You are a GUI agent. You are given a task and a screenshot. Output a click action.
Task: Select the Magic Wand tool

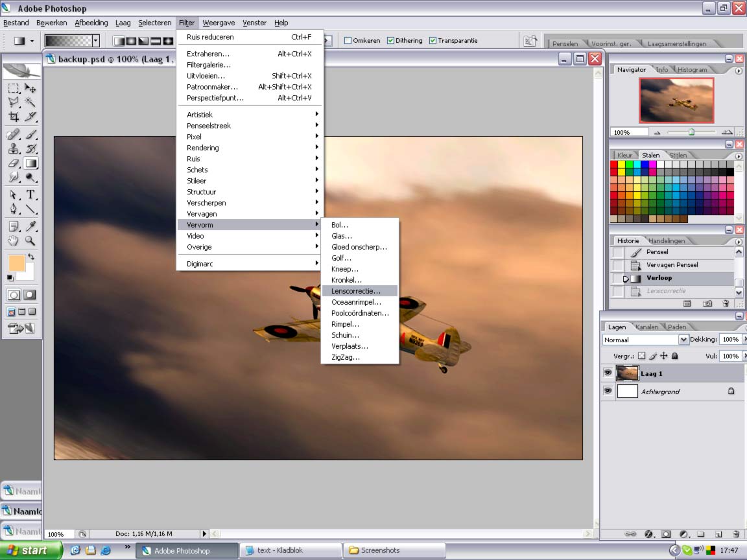30,102
